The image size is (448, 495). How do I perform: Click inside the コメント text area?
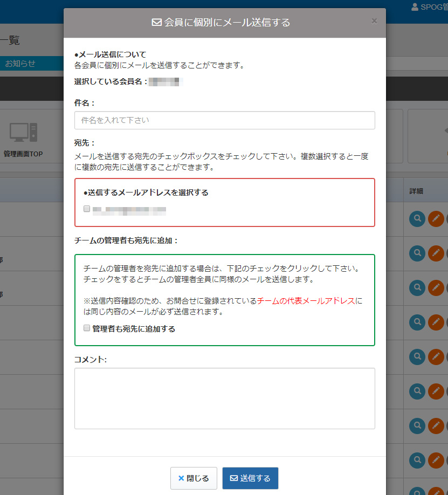coord(224,397)
